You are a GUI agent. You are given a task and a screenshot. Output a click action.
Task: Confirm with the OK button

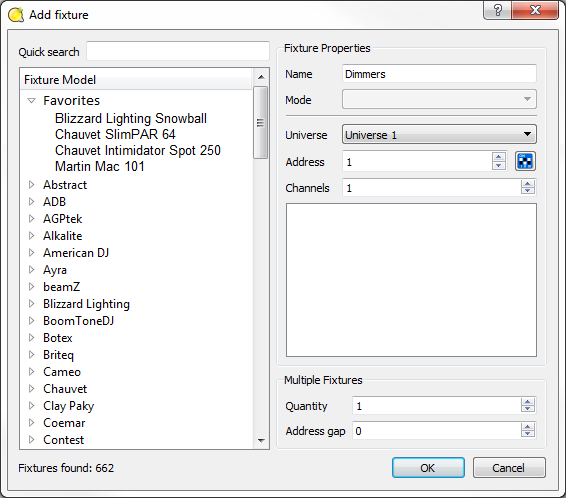coord(428,468)
